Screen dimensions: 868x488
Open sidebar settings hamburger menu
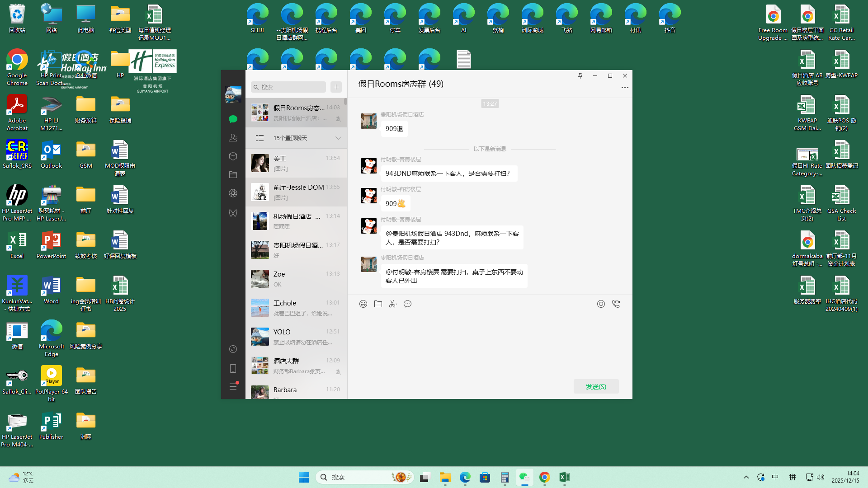click(233, 387)
